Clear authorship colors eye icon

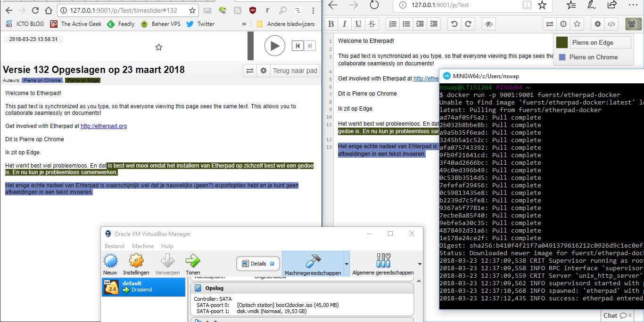click(489, 24)
